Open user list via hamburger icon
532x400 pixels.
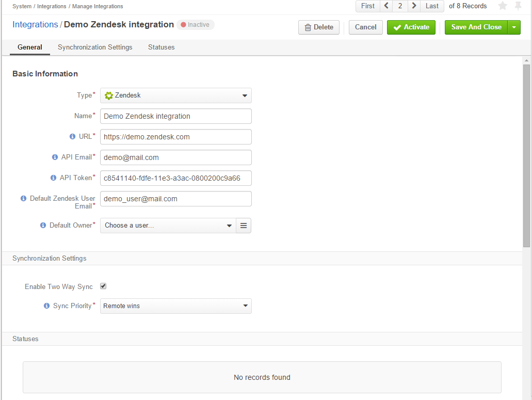[244, 226]
